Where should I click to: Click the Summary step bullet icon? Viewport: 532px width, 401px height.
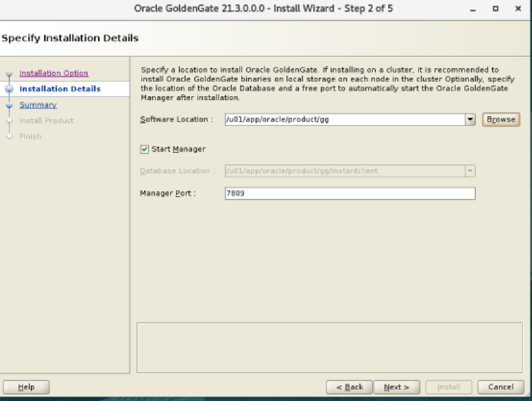[x=9, y=105]
